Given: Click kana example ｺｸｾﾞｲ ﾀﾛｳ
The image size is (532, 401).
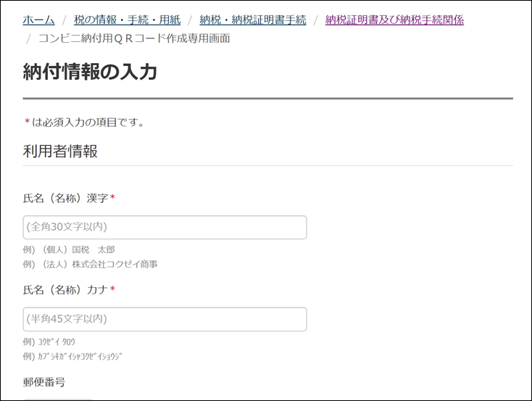Looking at the screenshot, I should [x=57, y=342].
